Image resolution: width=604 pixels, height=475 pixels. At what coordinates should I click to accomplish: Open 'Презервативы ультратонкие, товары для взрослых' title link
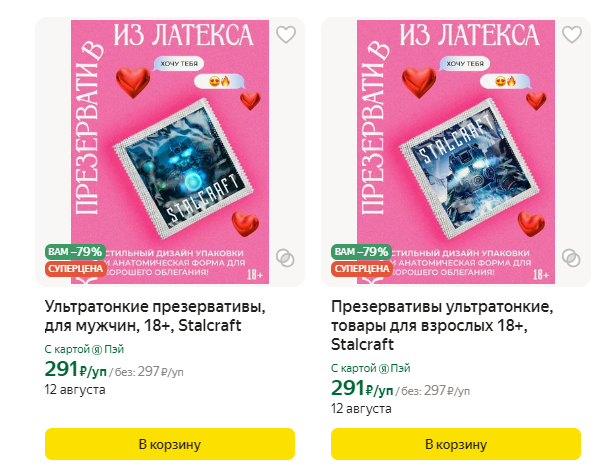442,326
